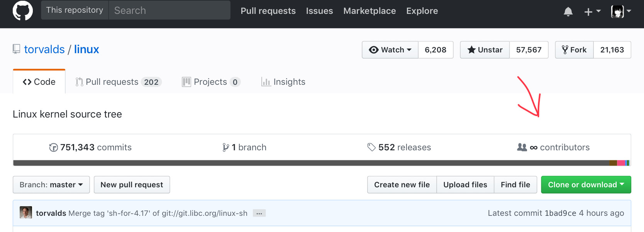The height and width of the screenshot is (232, 644).
Task: Select the Code tab
Action: point(39,82)
